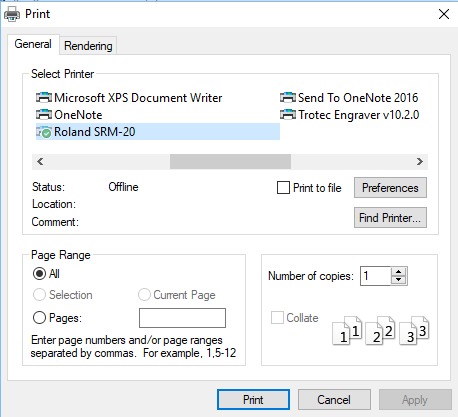Click the Offline status text

click(x=123, y=187)
